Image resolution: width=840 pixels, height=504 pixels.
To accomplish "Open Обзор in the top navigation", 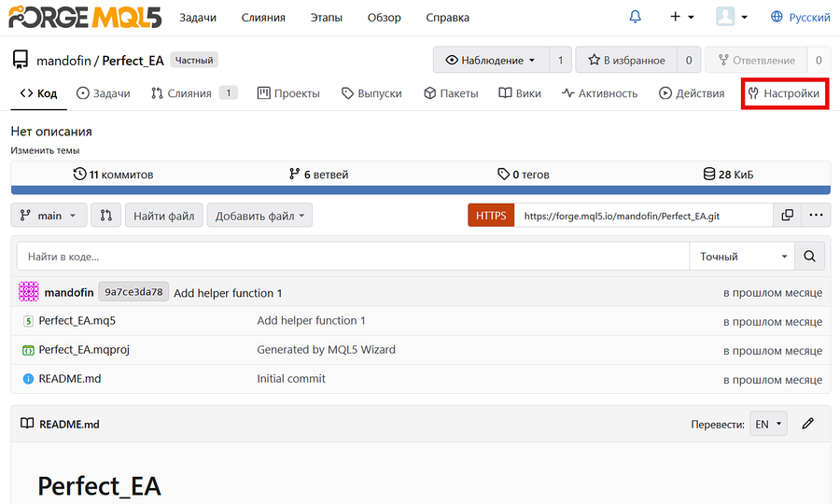I will tap(385, 18).
